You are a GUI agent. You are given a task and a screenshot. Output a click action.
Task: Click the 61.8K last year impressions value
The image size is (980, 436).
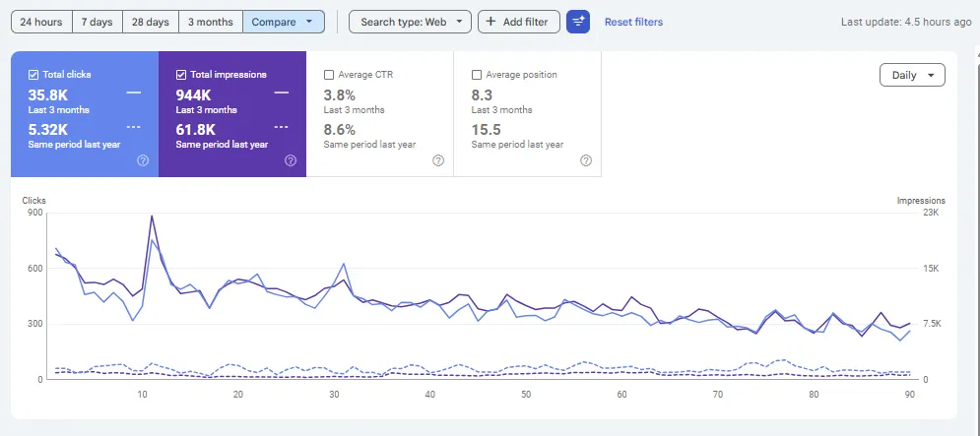(x=196, y=129)
